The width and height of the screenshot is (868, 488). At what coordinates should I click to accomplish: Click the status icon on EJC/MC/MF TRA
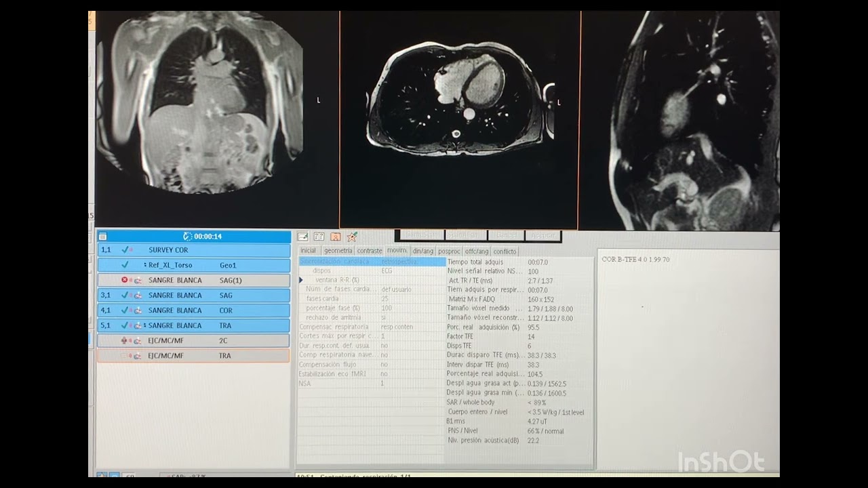pyautogui.click(x=124, y=356)
